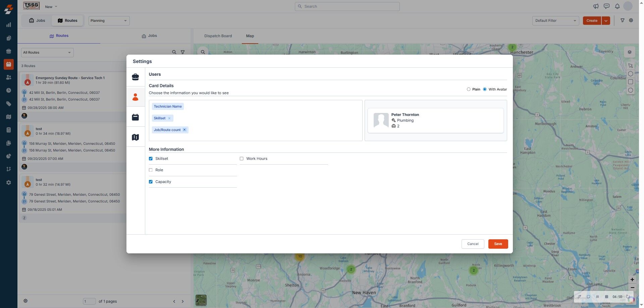Open the active calendar icon in left sidebar
The width and height of the screenshot is (644, 308).
tap(9, 64)
